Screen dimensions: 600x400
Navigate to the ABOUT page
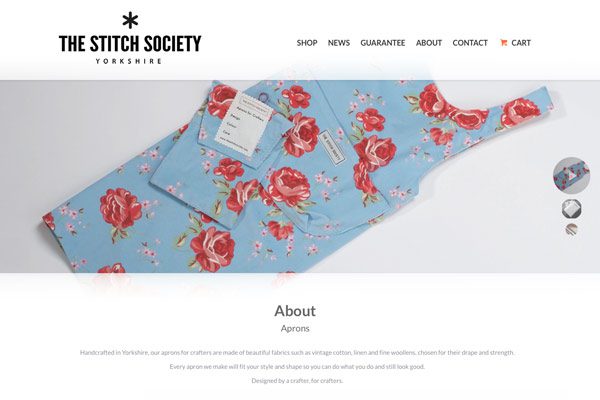coord(429,43)
